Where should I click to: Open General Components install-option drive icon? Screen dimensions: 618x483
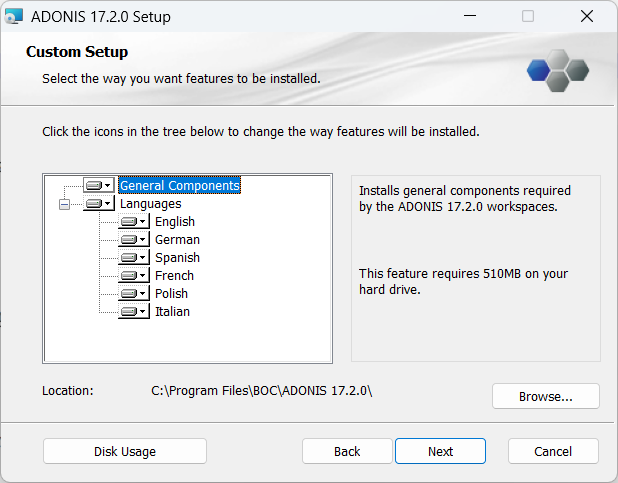[x=99, y=185]
